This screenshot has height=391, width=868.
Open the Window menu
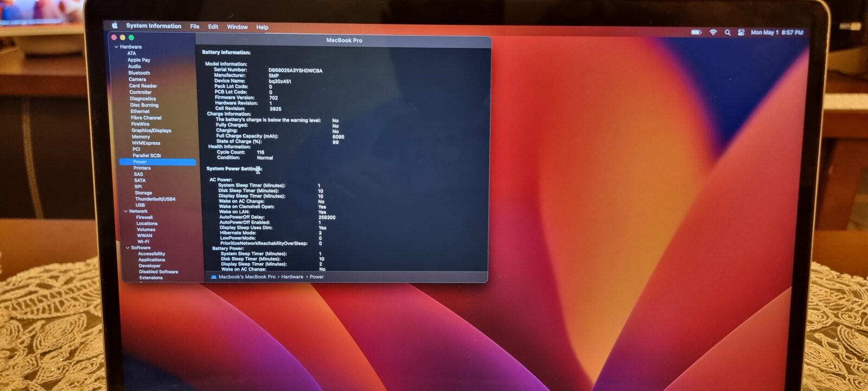[237, 27]
